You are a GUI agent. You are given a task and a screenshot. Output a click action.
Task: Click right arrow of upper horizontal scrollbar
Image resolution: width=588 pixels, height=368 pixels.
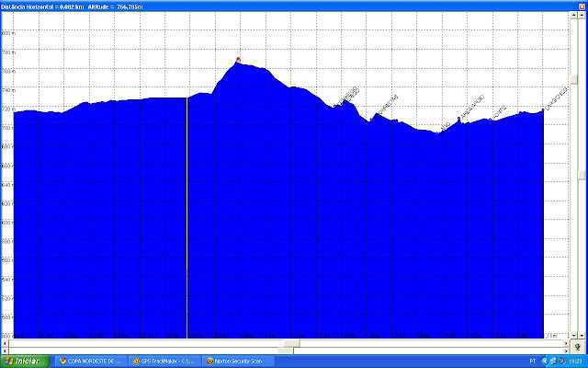(566, 343)
